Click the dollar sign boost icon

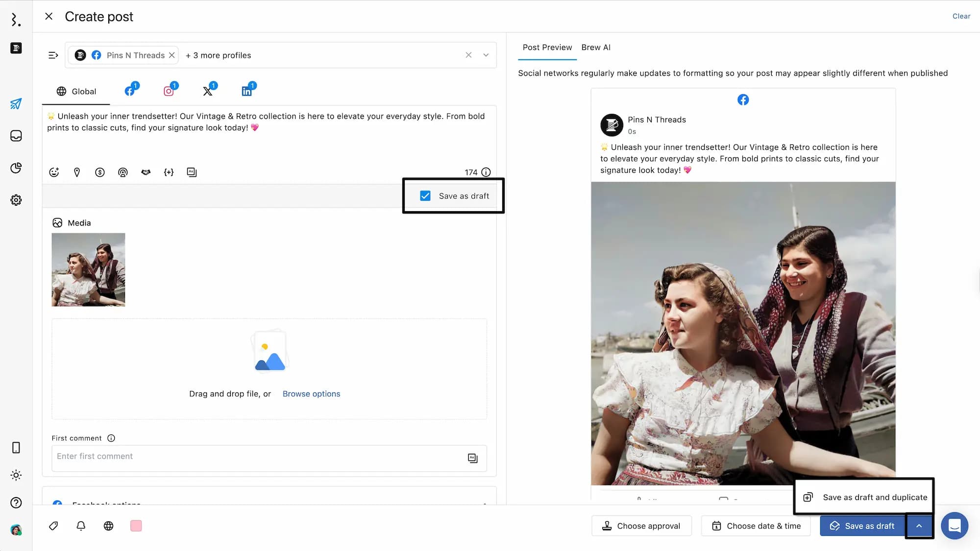pos(100,172)
